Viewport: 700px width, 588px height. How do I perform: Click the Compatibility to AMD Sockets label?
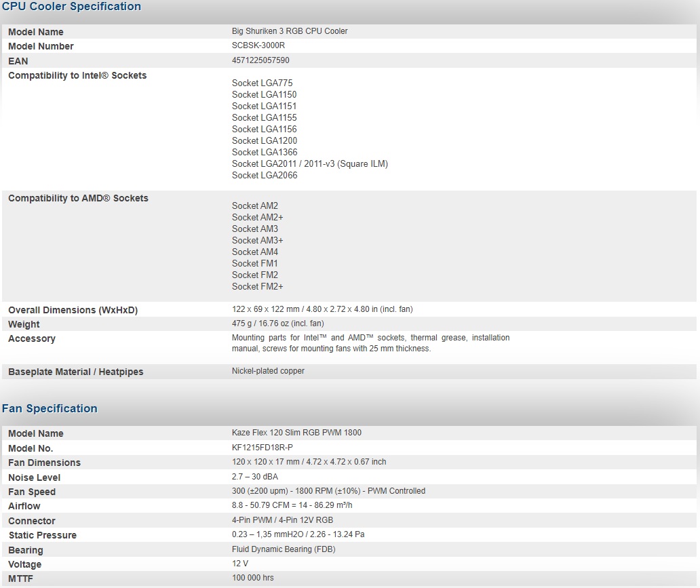[78, 198]
